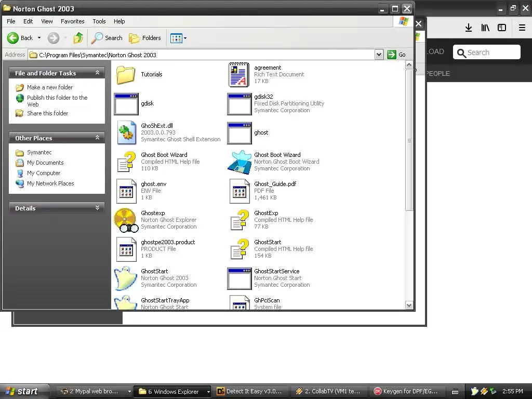Screen dimensions: 532x399
Task: Click the Windows start button
Action: tap(24, 392)
